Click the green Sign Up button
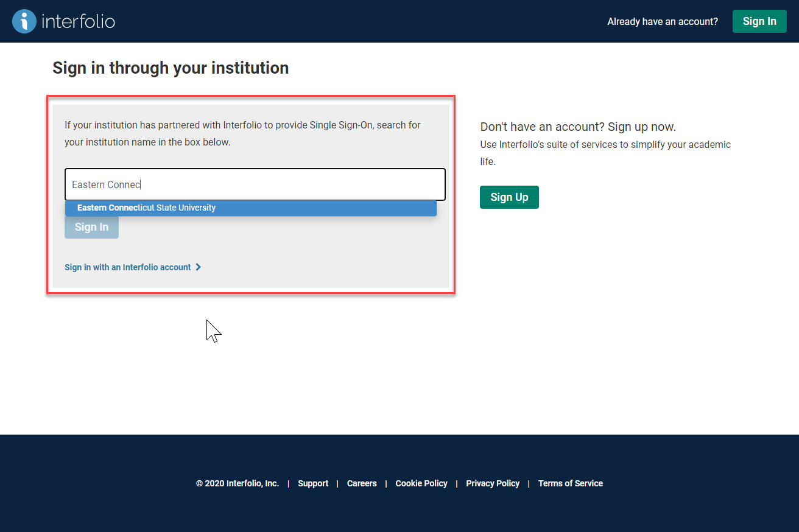Screen dimensions: 799x532 point(509,197)
